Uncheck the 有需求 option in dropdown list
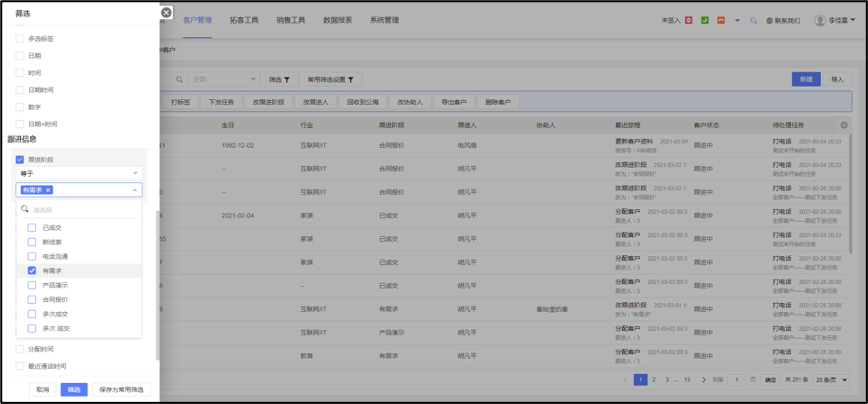Screen dimensions: 868x404 click(x=32, y=271)
